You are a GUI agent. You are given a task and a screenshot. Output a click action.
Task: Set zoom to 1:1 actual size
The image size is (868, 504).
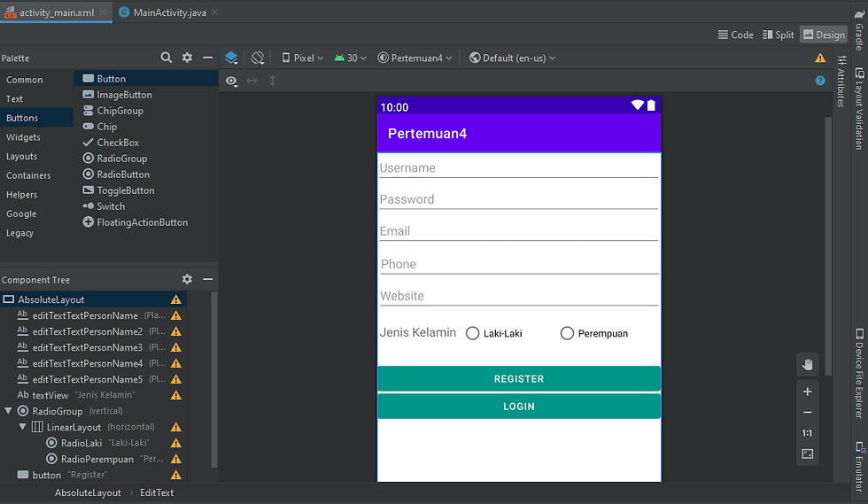coord(808,433)
